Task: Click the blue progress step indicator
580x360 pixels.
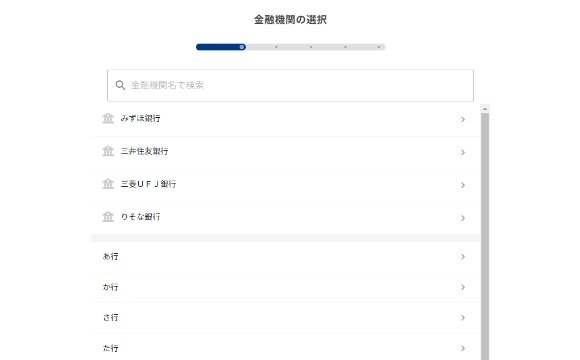Action: point(221,47)
